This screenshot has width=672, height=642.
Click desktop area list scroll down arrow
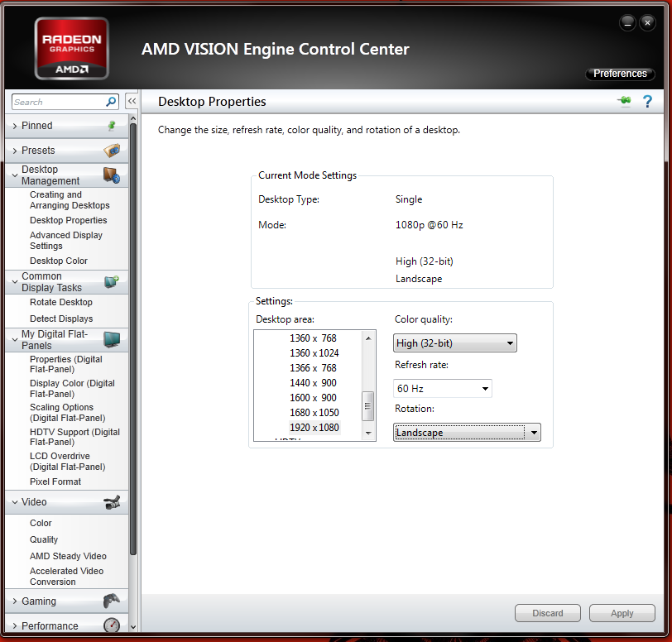[368, 434]
